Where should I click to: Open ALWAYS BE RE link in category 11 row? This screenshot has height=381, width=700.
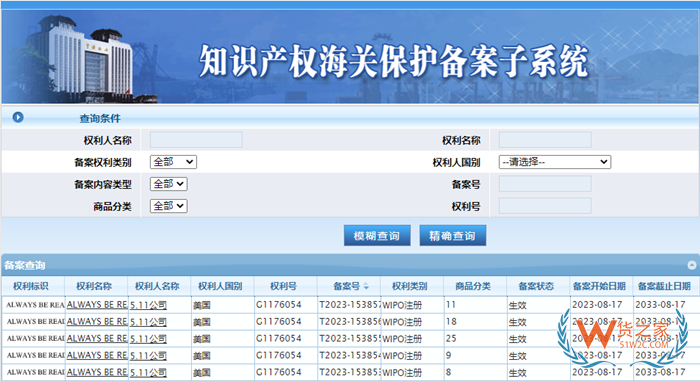97,305
